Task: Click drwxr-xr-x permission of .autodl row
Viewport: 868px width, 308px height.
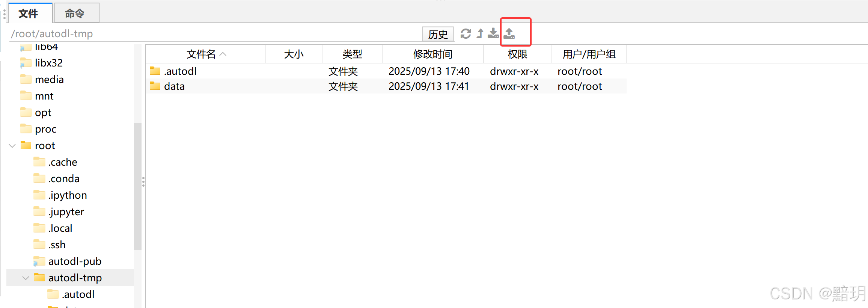Action: (514, 71)
